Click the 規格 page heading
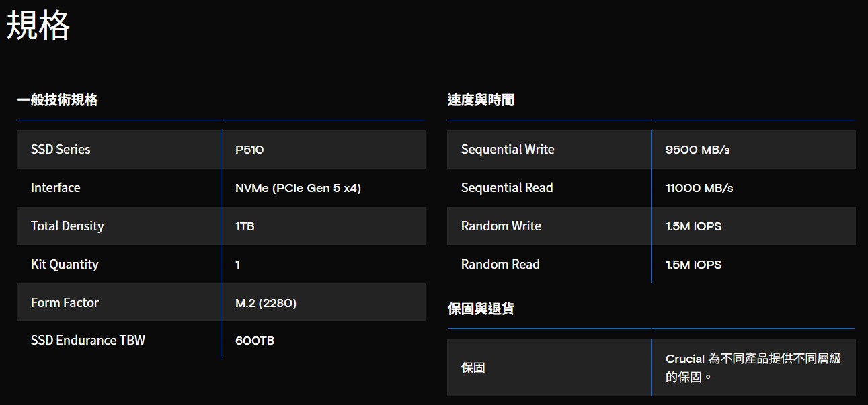Viewport: 868px width, 405px height. 38,26
